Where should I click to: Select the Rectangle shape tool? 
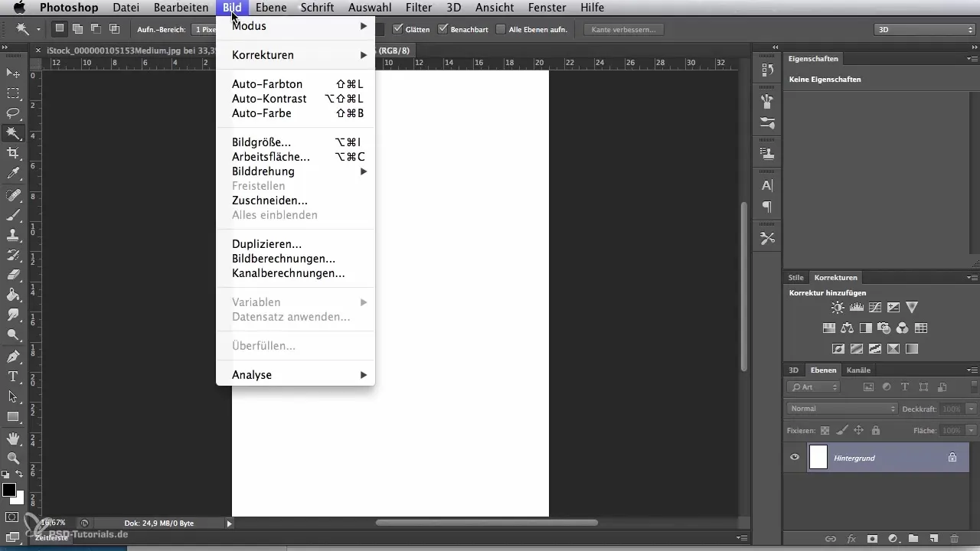click(x=13, y=417)
